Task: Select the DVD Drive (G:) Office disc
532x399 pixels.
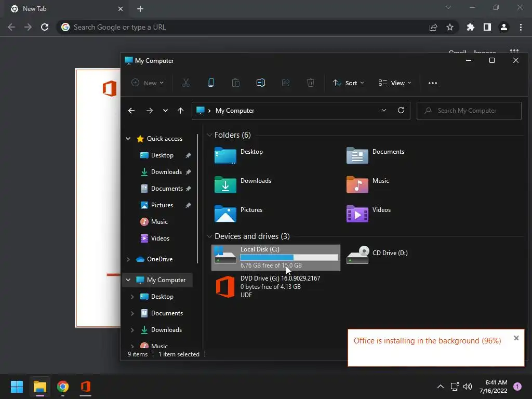Action: 268,287
